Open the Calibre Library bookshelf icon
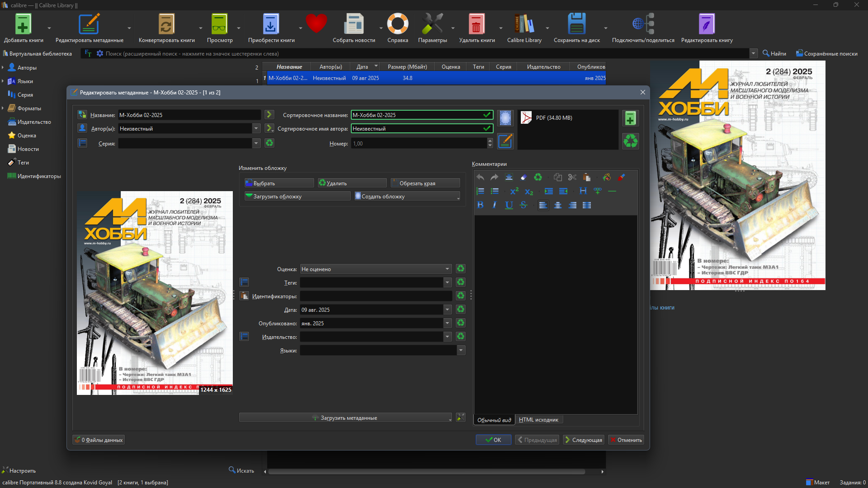This screenshot has width=868, height=488. click(x=524, y=24)
